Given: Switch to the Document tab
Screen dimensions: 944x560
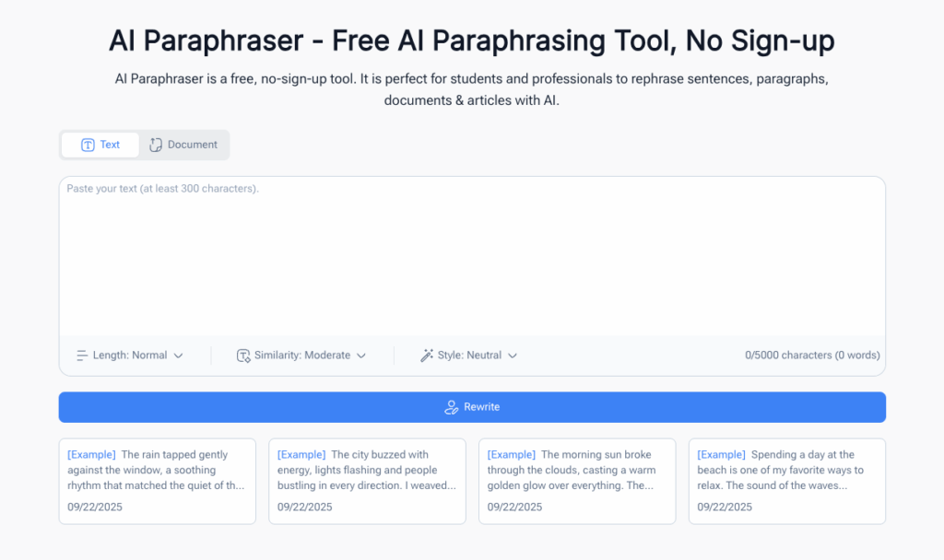Looking at the screenshot, I should point(183,145).
